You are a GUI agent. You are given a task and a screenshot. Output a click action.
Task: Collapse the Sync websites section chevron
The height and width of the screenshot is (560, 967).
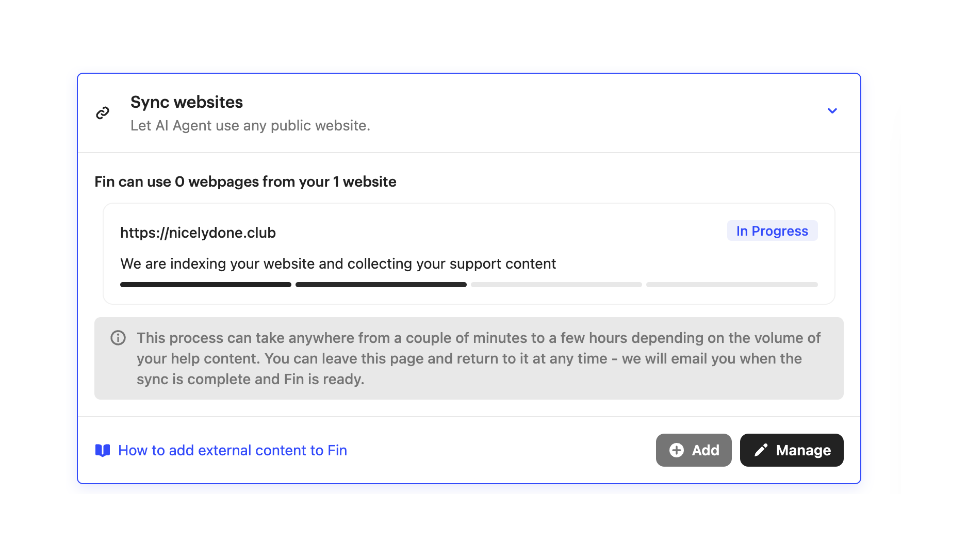tap(832, 111)
